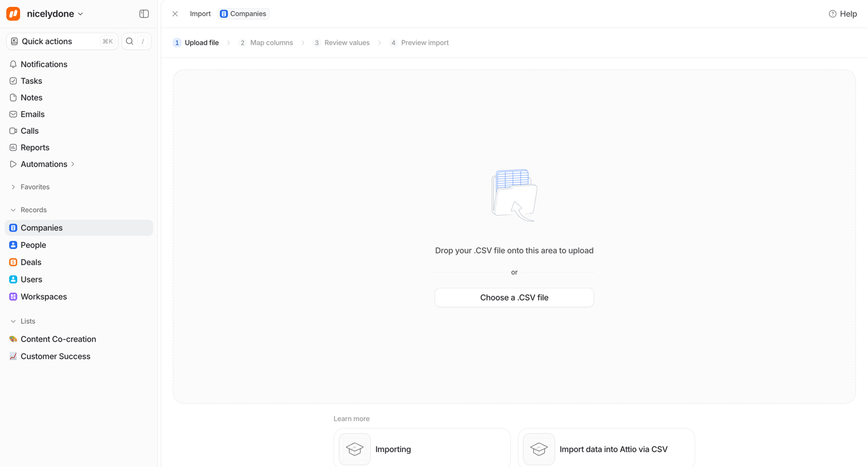Open the nicelydone workspace dropdown
The image size is (868, 467).
(55, 14)
